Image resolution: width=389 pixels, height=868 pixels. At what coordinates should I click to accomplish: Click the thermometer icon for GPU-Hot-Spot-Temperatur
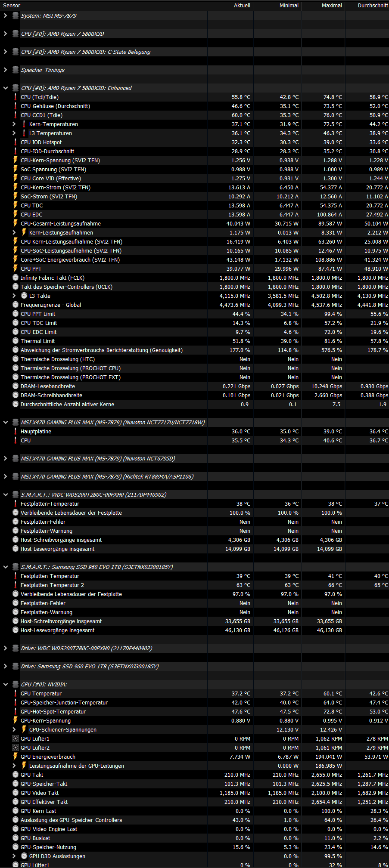click(16, 711)
